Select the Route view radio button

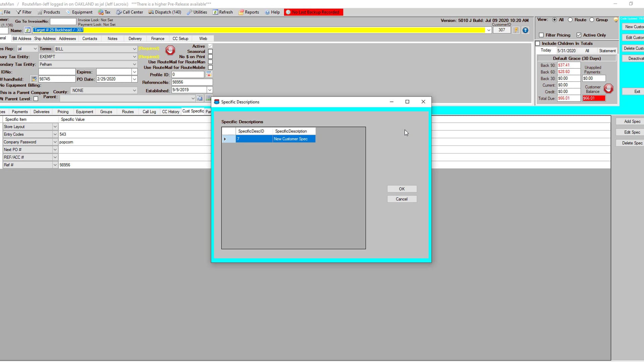click(570, 20)
